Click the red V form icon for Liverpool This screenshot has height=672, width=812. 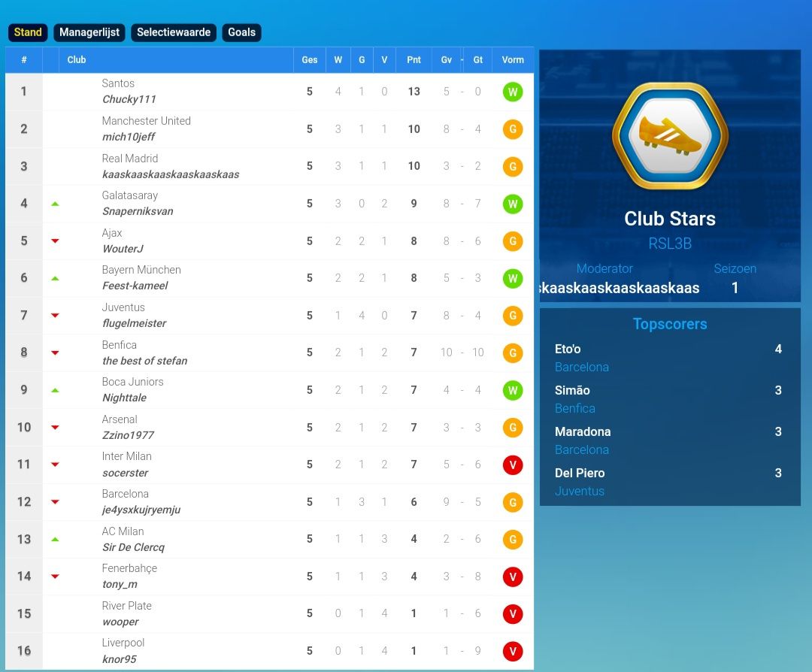(513, 651)
